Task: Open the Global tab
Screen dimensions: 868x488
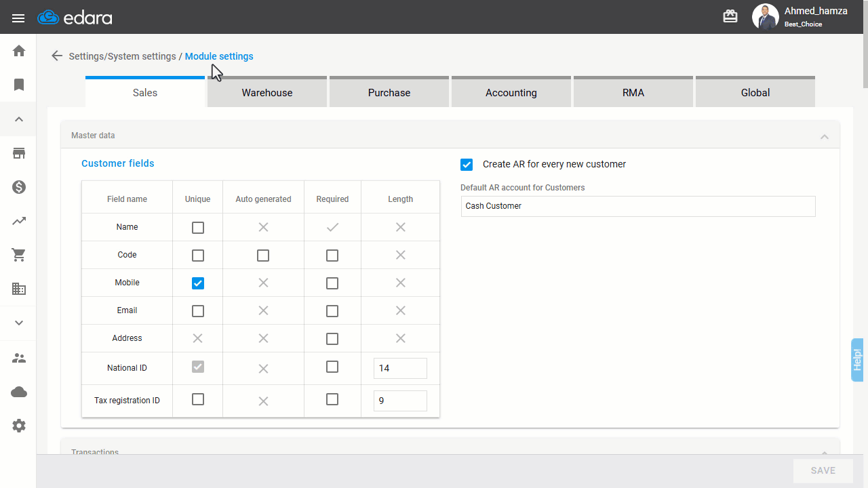Action: [x=755, y=91]
